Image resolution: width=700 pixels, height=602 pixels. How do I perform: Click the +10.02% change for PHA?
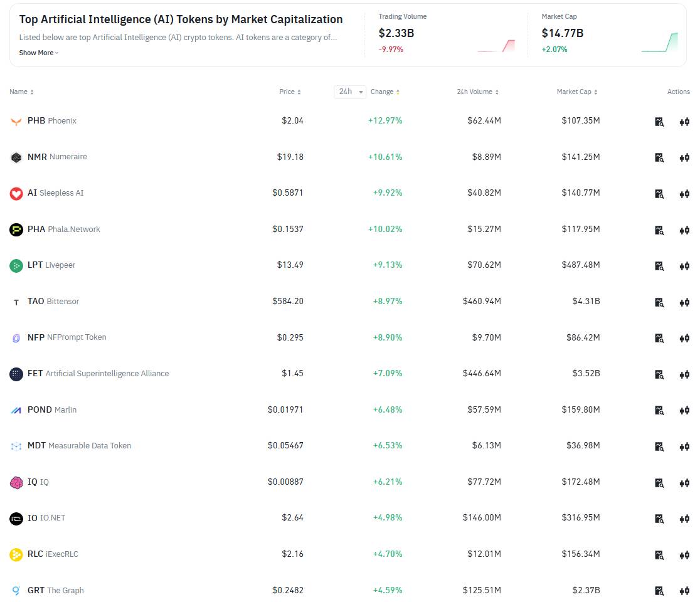385,229
